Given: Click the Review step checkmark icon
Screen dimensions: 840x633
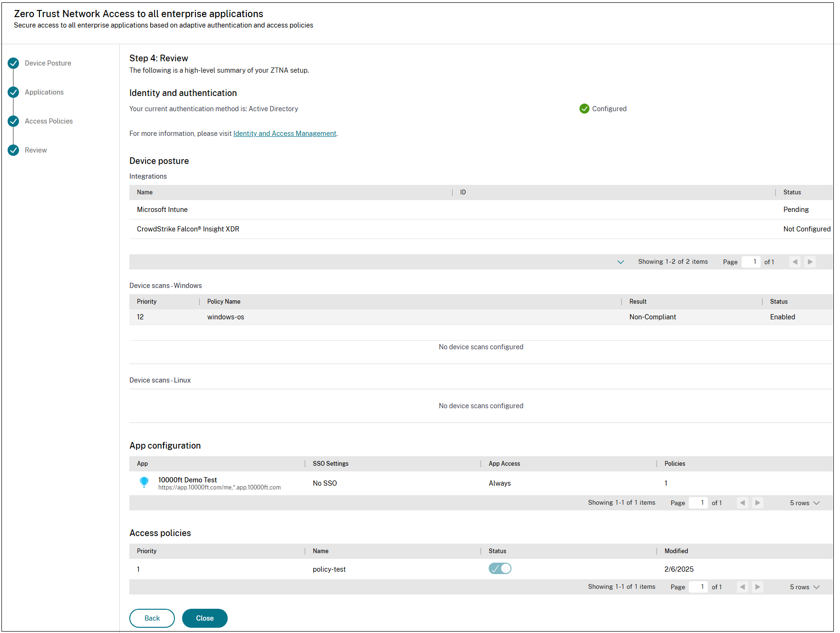Looking at the screenshot, I should [x=13, y=150].
